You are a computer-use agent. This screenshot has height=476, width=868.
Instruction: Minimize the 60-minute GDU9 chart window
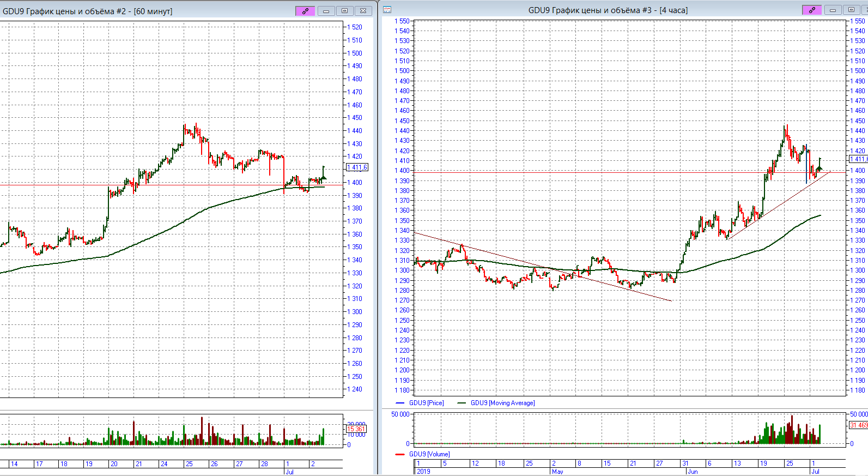(326, 11)
